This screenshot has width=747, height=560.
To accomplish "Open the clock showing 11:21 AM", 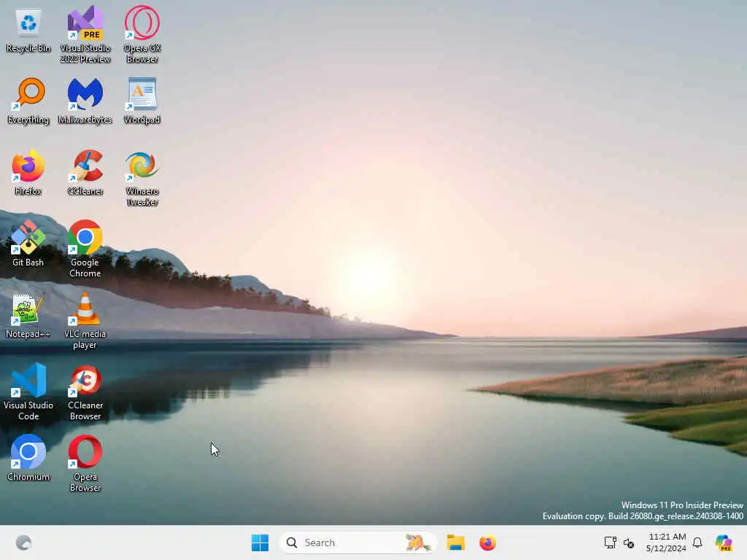I will coord(666,542).
